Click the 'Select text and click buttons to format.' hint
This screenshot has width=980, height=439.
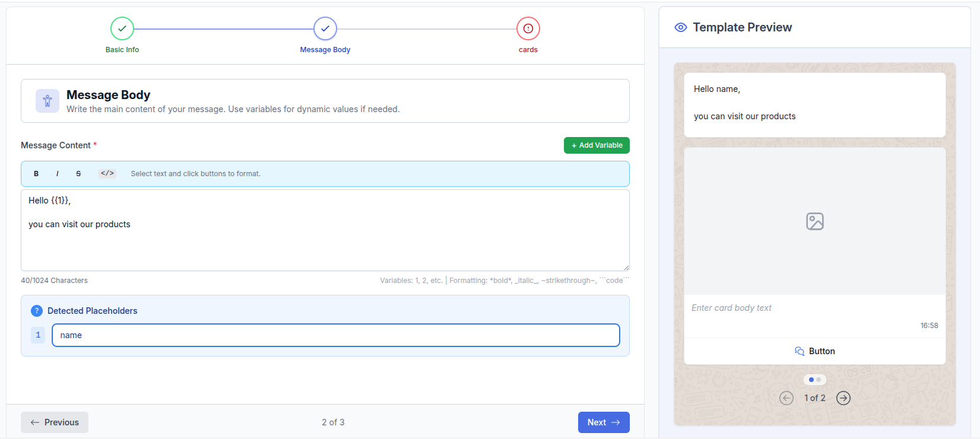[196, 174]
